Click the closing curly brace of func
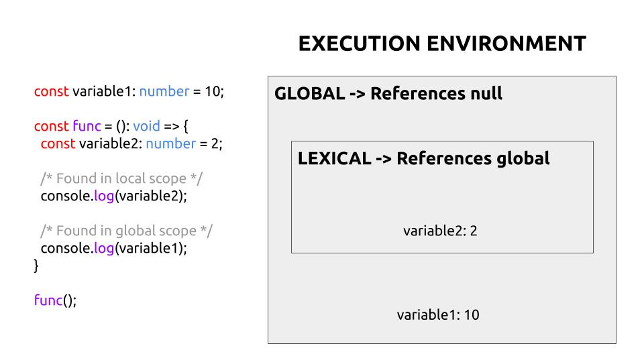 tap(37, 265)
